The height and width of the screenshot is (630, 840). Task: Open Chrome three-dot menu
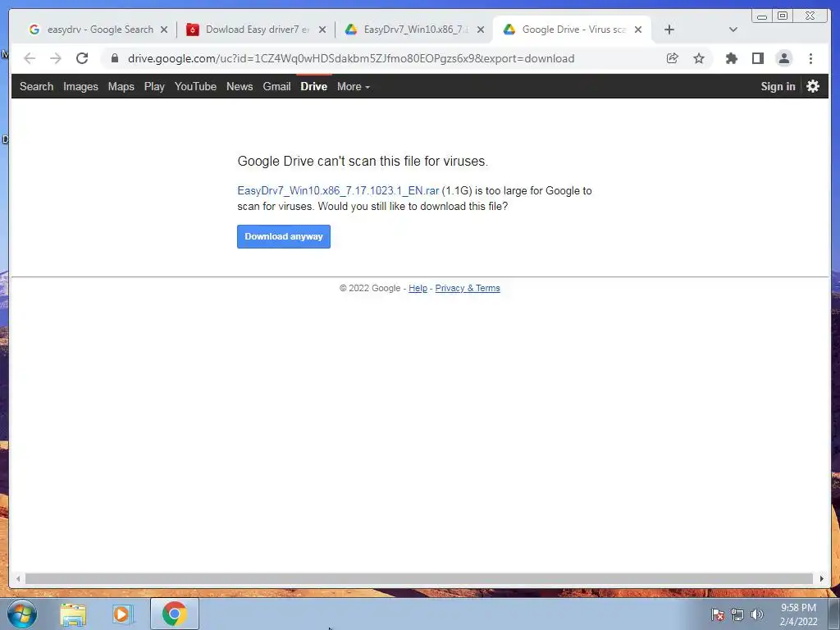[810, 58]
